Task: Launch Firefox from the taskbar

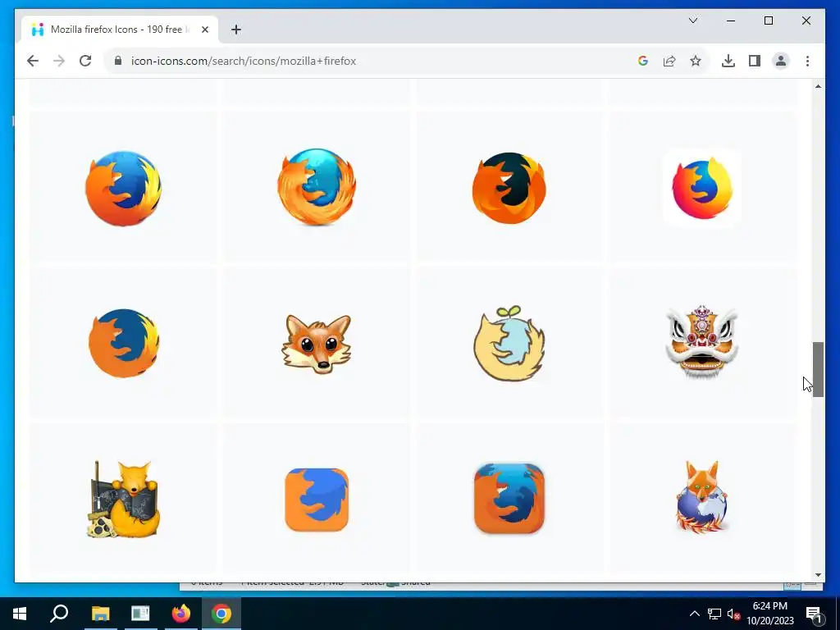Action: pos(181,614)
